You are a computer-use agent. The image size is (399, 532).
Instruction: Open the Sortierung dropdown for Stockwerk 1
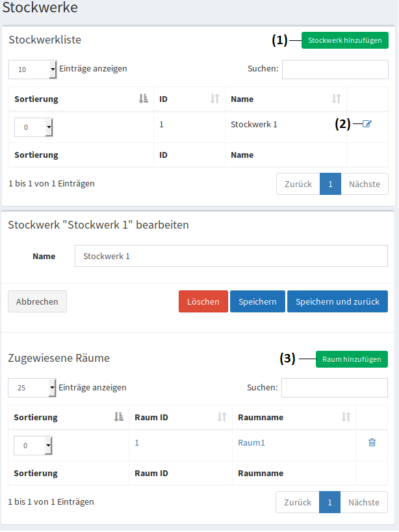click(33, 127)
